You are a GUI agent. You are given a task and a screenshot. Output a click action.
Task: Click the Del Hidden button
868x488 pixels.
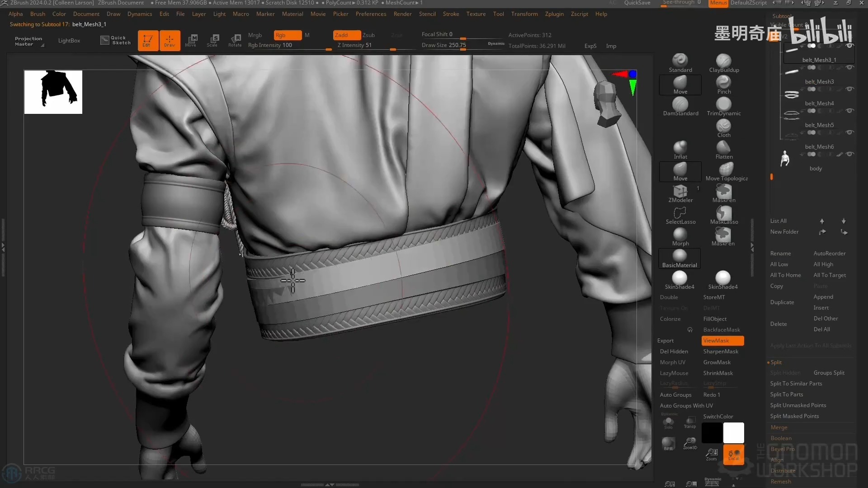click(674, 351)
